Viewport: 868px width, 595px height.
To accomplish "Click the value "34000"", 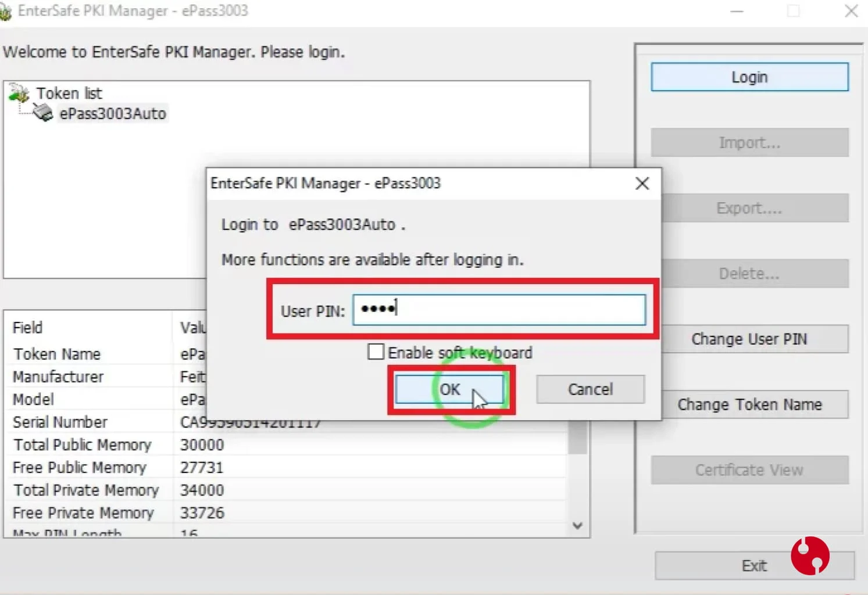I will (202, 490).
